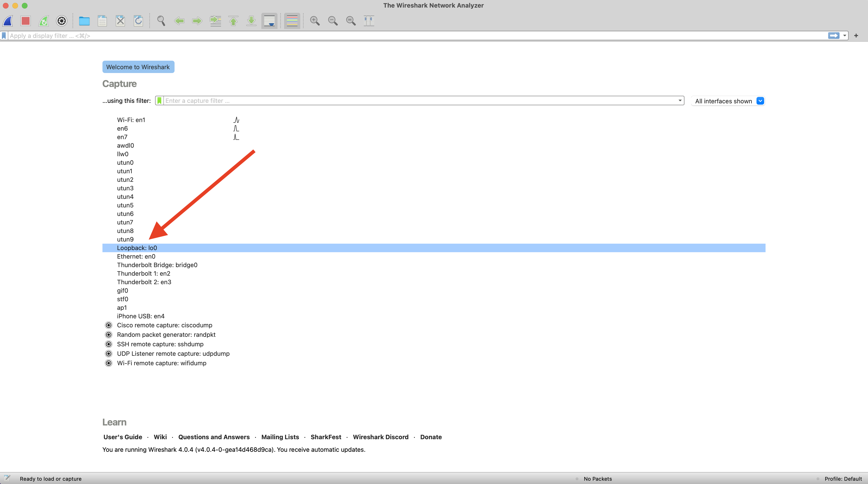
Task: Reset packet text to normal size
Action: click(351, 21)
